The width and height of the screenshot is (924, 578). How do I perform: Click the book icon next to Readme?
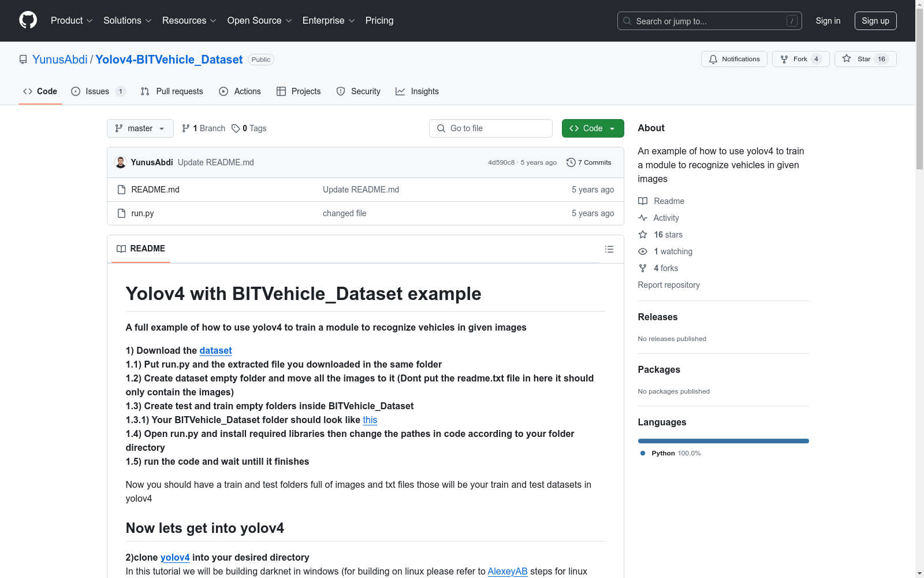coord(643,201)
